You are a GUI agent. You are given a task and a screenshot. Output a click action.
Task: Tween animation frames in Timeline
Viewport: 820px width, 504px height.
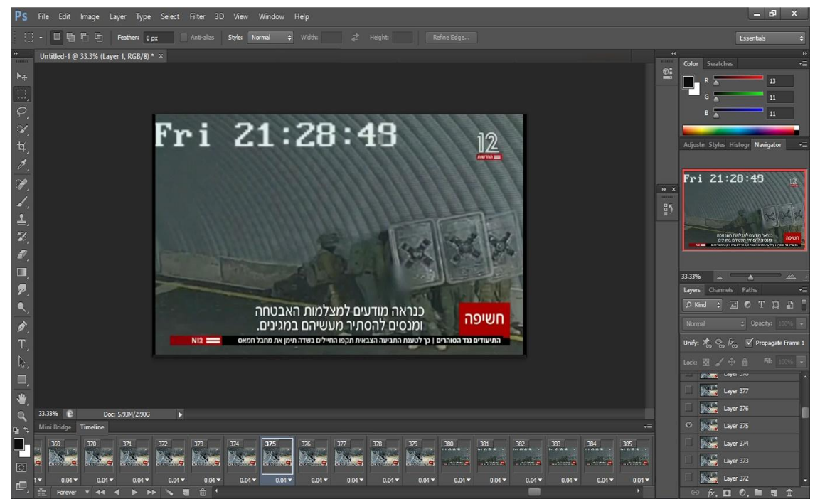pyautogui.click(x=169, y=492)
